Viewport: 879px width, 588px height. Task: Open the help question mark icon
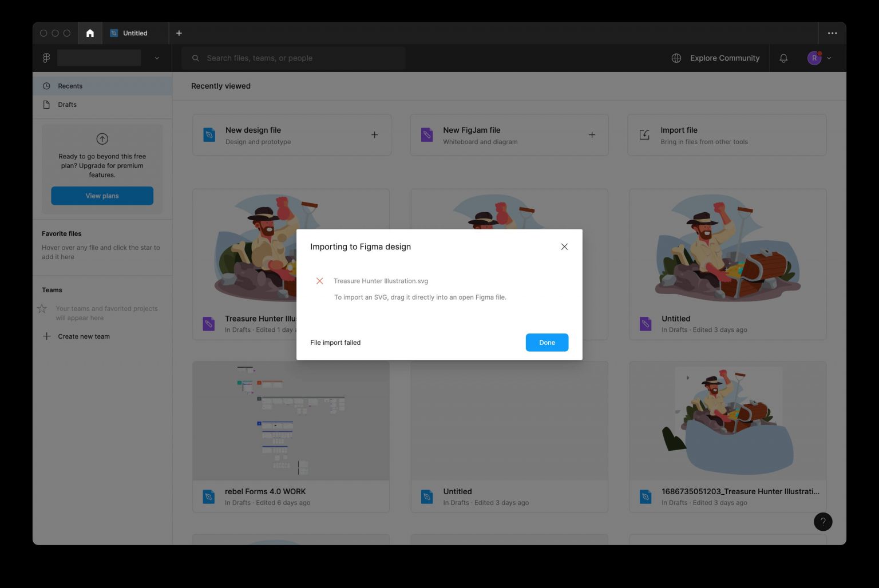823,521
